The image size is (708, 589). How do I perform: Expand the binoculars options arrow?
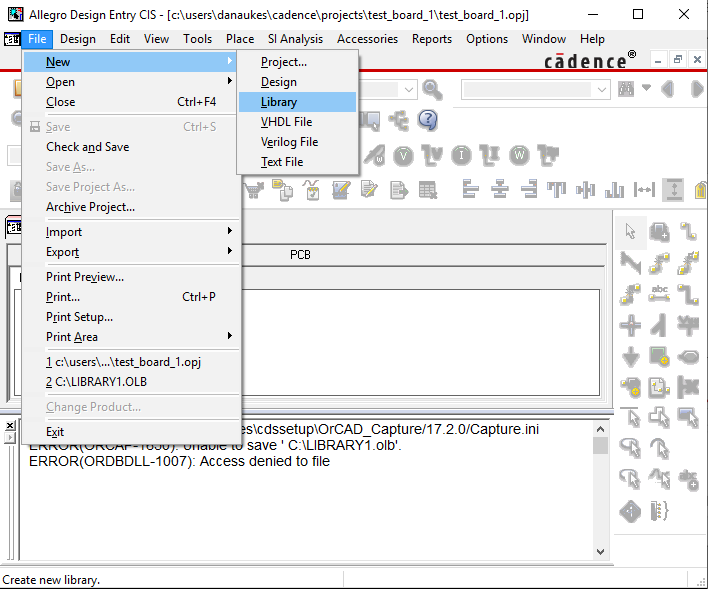point(646,87)
